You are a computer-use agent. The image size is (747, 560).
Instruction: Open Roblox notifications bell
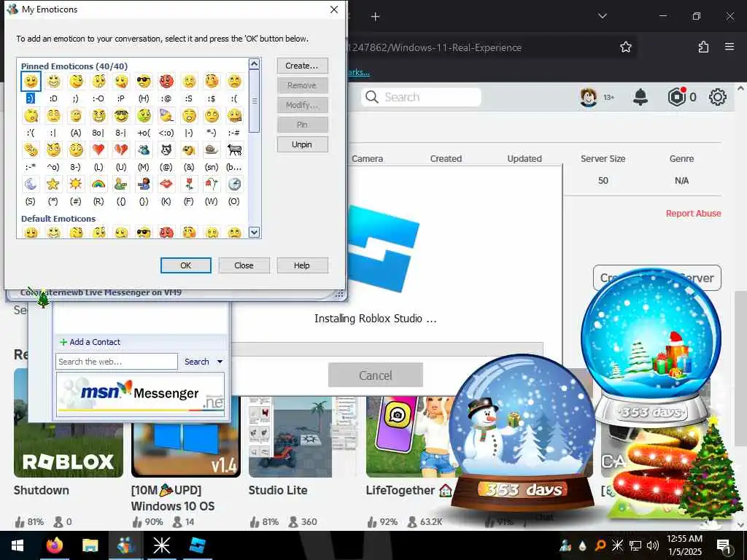coord(640,97)
